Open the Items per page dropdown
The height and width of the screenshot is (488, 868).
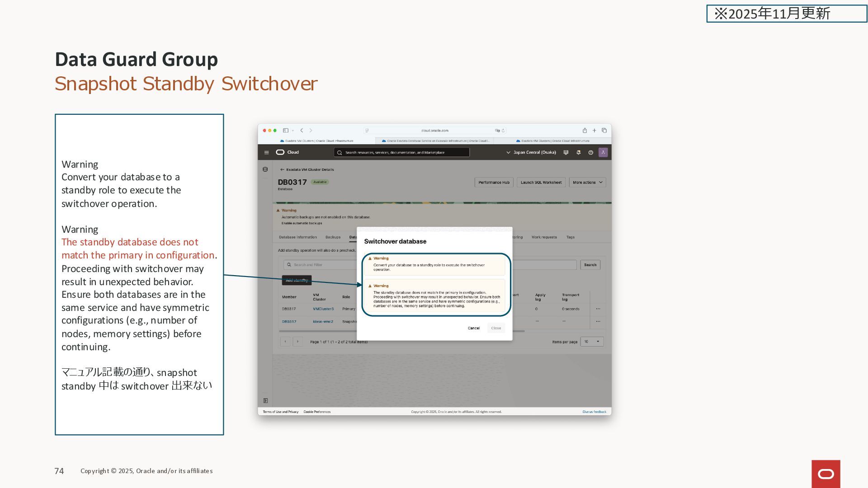tap(591, 342)
